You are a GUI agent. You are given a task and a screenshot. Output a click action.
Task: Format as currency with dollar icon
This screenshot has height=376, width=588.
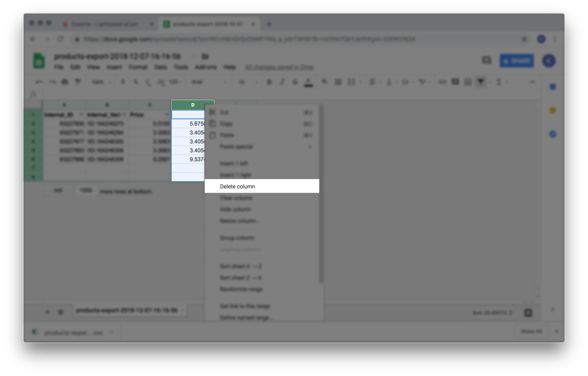[x=123, y=82]
